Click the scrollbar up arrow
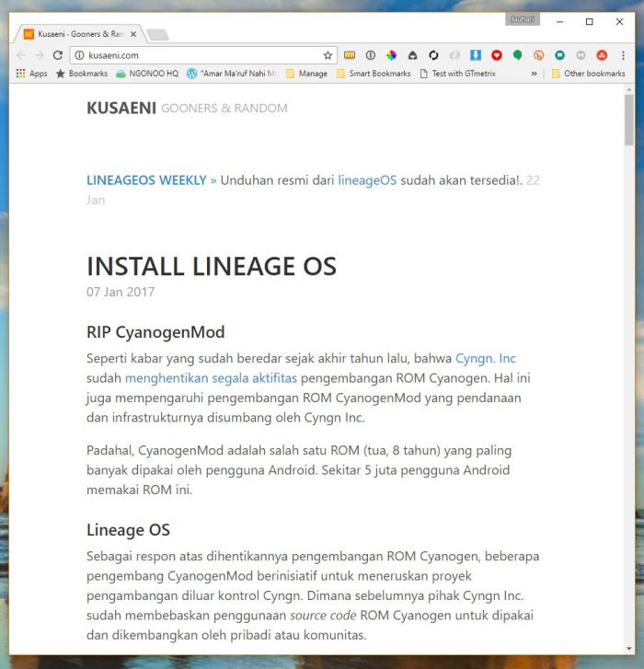The height and width of the screenshot is (669, 644). 629,89
